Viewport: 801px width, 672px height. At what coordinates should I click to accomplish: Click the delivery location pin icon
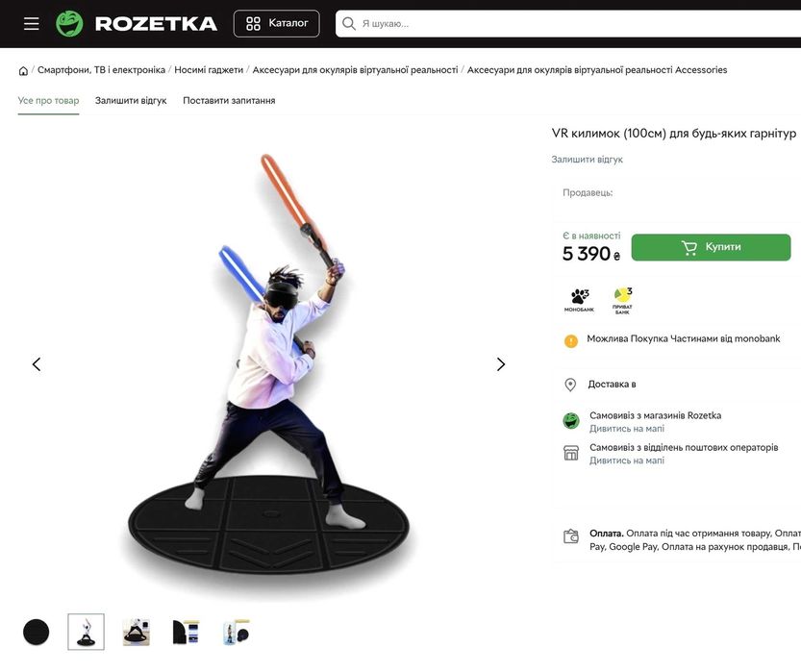click(570, 385)
